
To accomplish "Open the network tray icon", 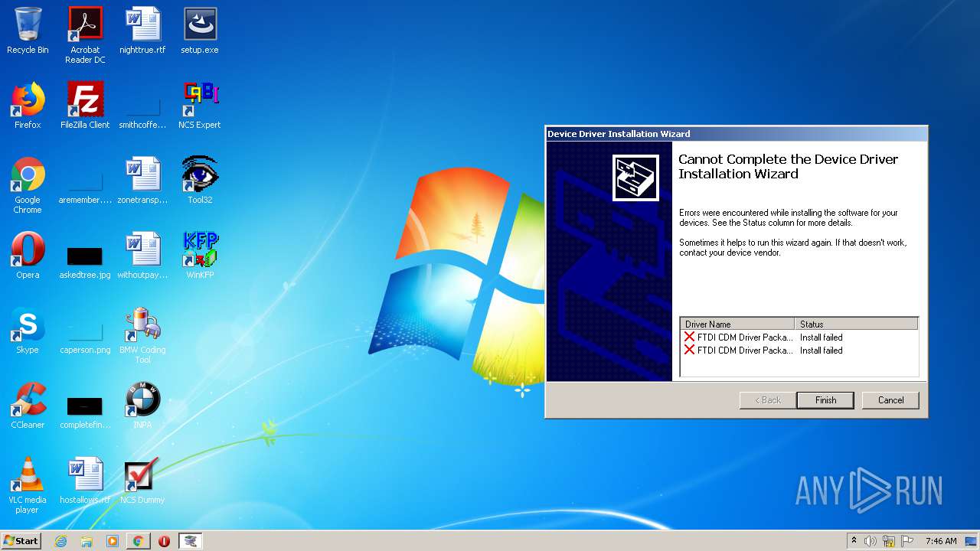I will [889, 541].
